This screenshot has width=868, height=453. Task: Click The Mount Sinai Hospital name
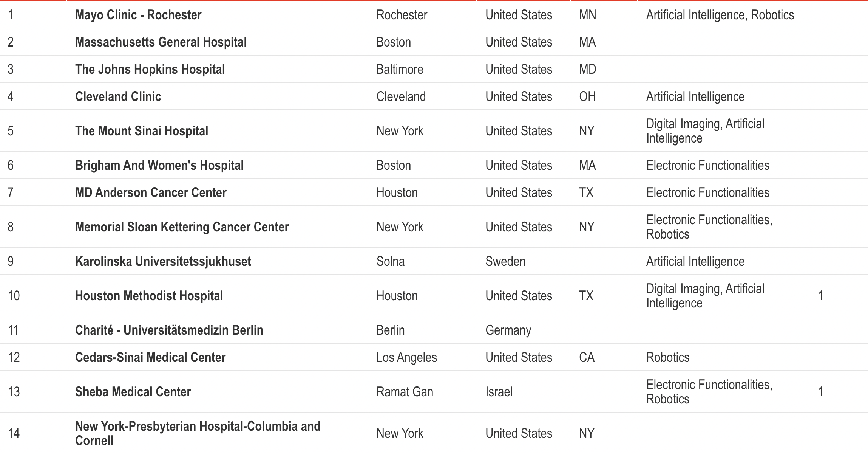(x=142, y=131)
